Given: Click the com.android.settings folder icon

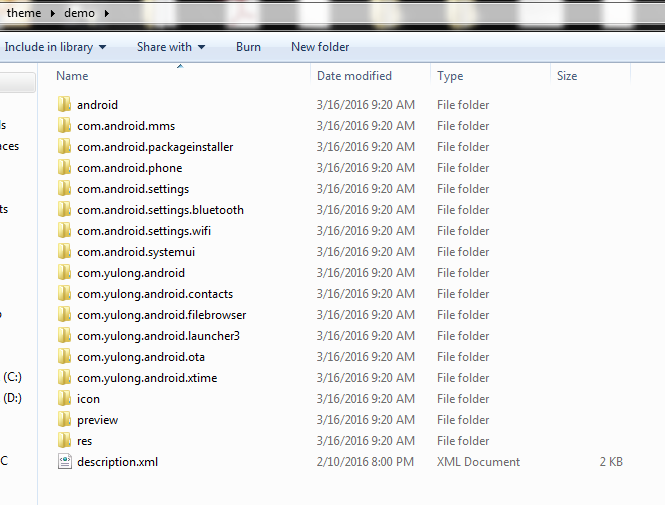Looking at the screenshot, I should [64, 188].
